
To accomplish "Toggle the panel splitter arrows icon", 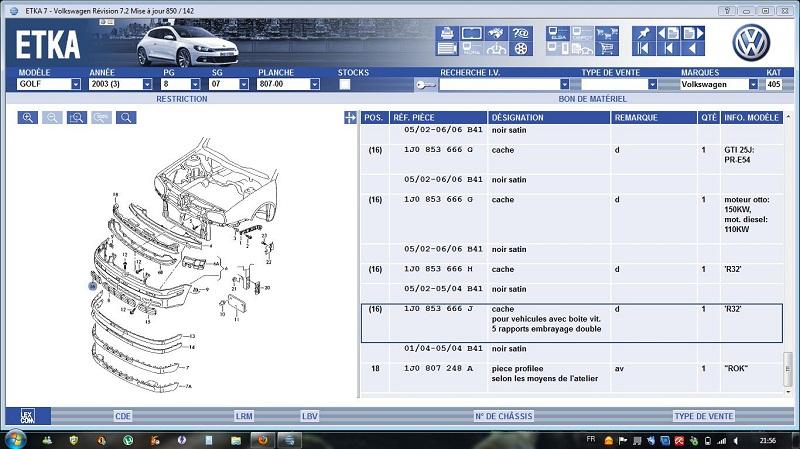I will pyautogui.click(x=351, y=118).
